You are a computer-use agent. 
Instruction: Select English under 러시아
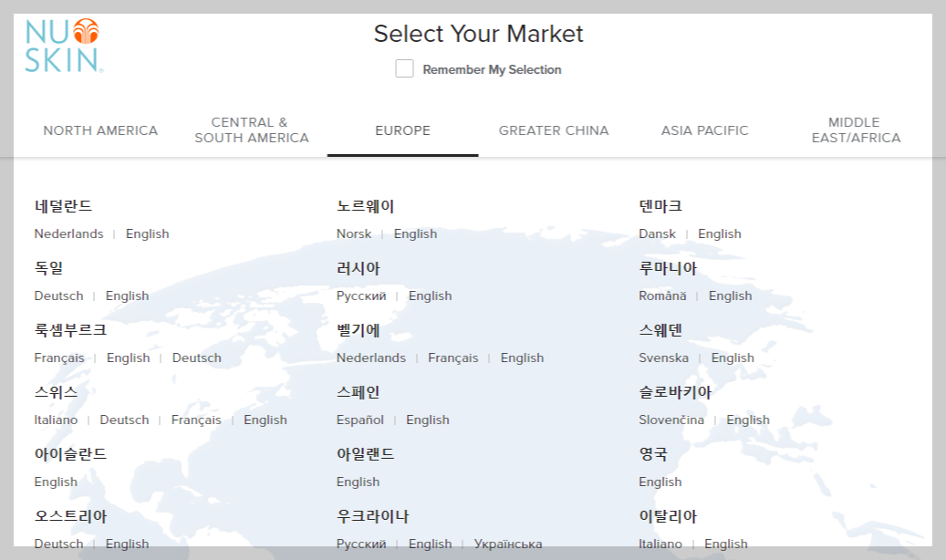pyautogui.click(x=431, y=296)
